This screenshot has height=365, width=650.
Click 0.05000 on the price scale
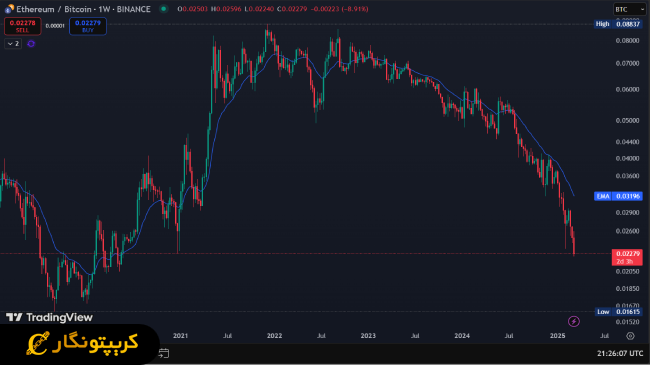tap(627, 121)
